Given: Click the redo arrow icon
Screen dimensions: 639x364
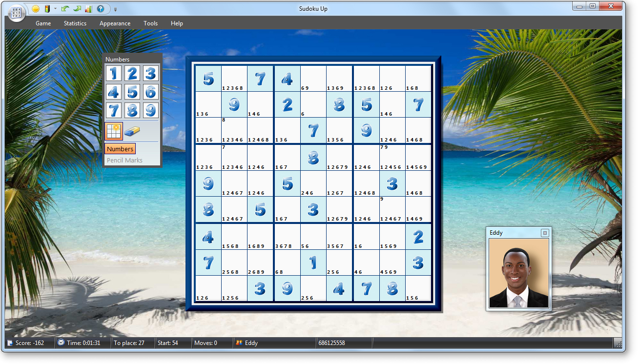Looking at the screenshot, I should pos(77,9).
